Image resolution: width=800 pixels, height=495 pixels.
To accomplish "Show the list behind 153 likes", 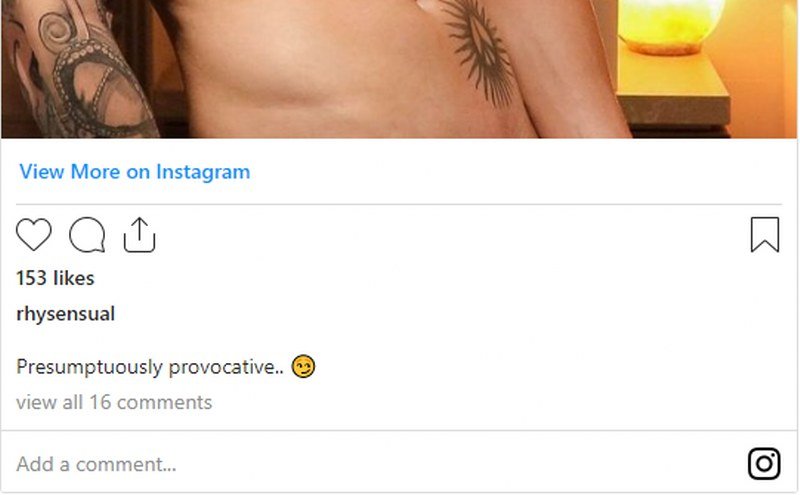I will pos(55,278).
